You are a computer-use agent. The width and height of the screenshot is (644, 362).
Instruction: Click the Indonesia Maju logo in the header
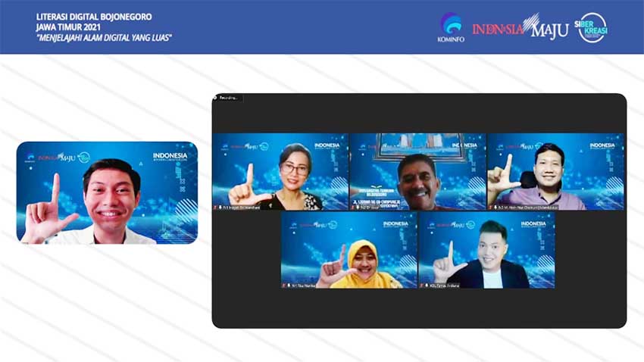[x=520, y=27]
